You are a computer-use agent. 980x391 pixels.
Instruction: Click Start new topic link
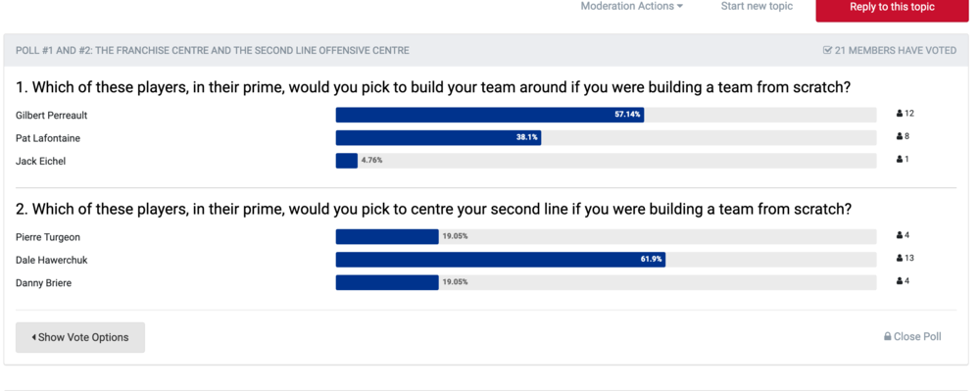click(757, 6)
